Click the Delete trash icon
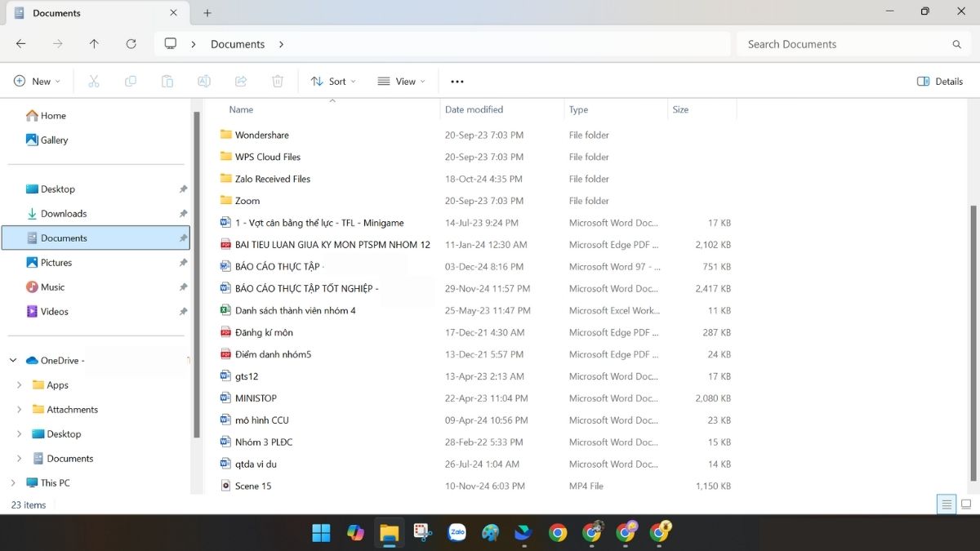980x551 pixels. click(x=278, y=82)
